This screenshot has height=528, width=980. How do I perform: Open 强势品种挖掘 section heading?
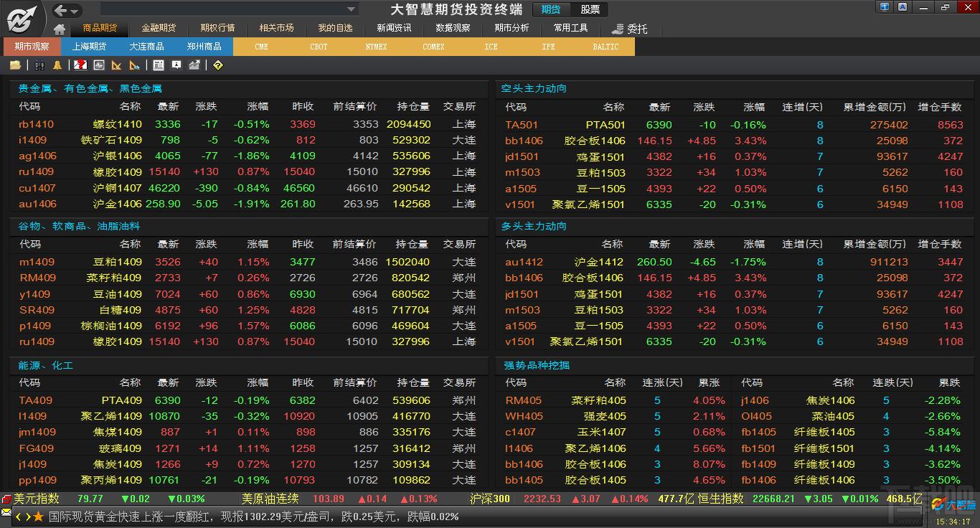pos(535,365)
